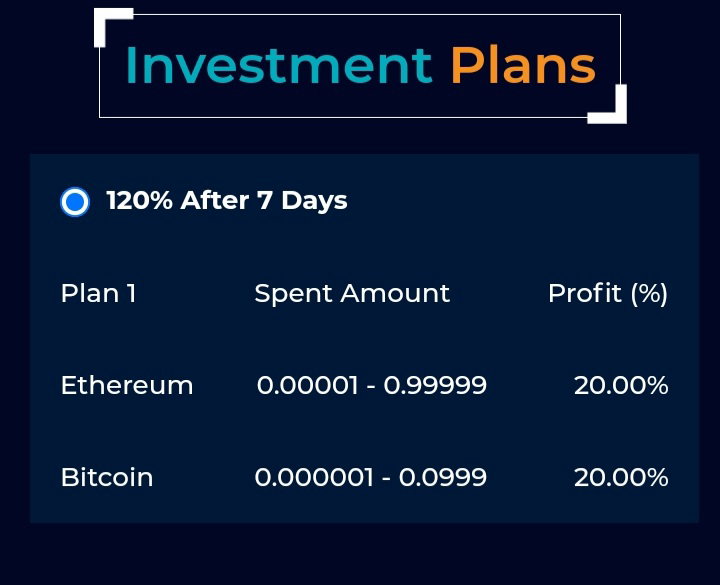Click the digit 1 in Plan 1

(131, 293)
